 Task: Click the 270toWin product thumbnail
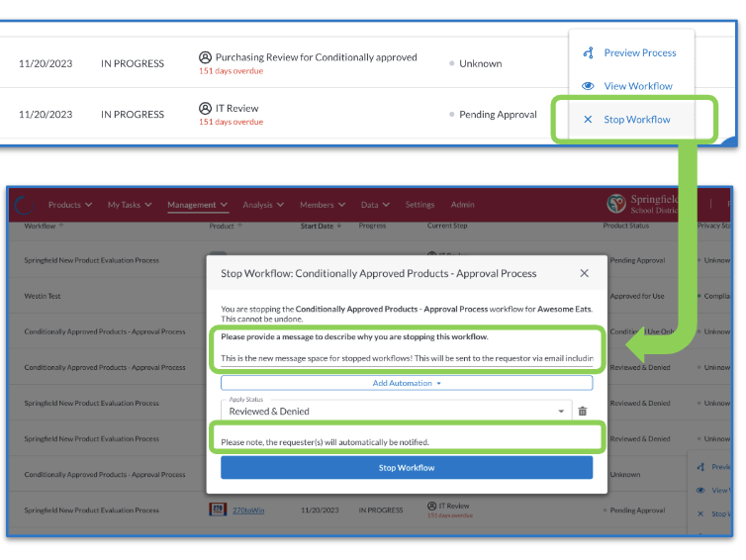[x=218, y=510]
